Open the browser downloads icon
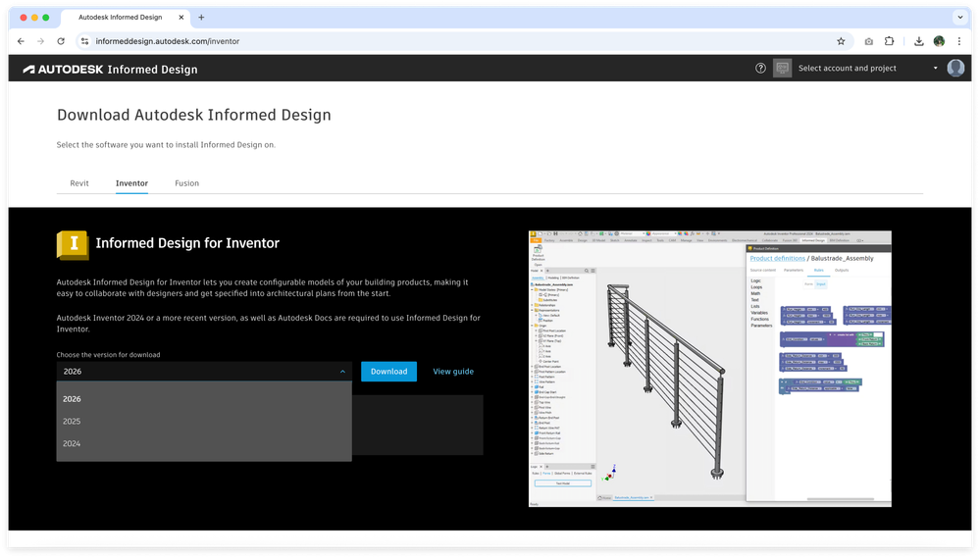The width and height of the screenshot is (980, 558). pos(919,41)
